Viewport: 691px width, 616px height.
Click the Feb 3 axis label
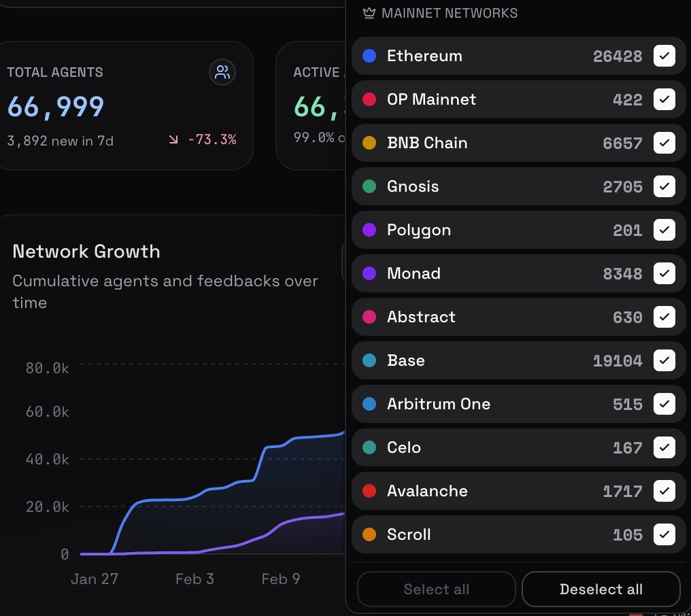pyautogui.click(x=195, y=579)
